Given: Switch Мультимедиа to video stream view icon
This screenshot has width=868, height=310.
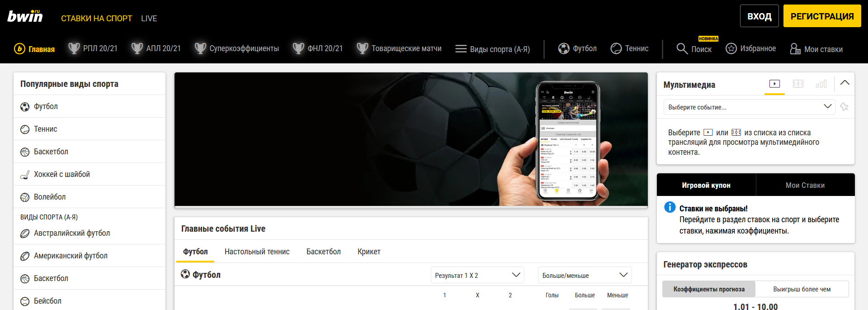Looking at the screenshot, I should pos(774,84).
